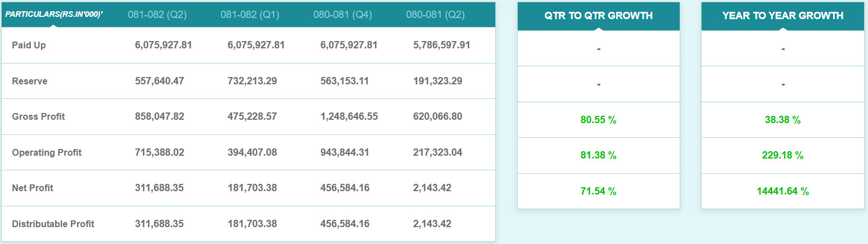Click the PARTICULARS(RS.IN'000)' header

tap(54, 14)
